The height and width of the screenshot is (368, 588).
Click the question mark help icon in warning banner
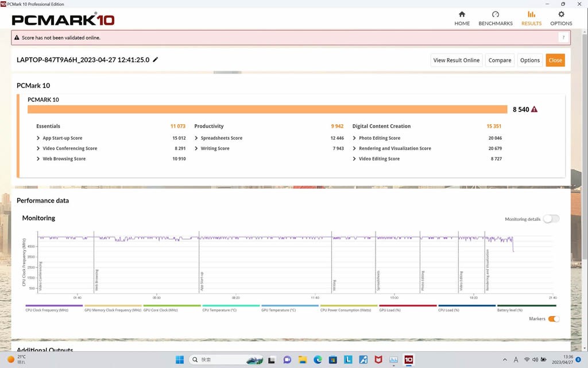click(x=563, y=38)
